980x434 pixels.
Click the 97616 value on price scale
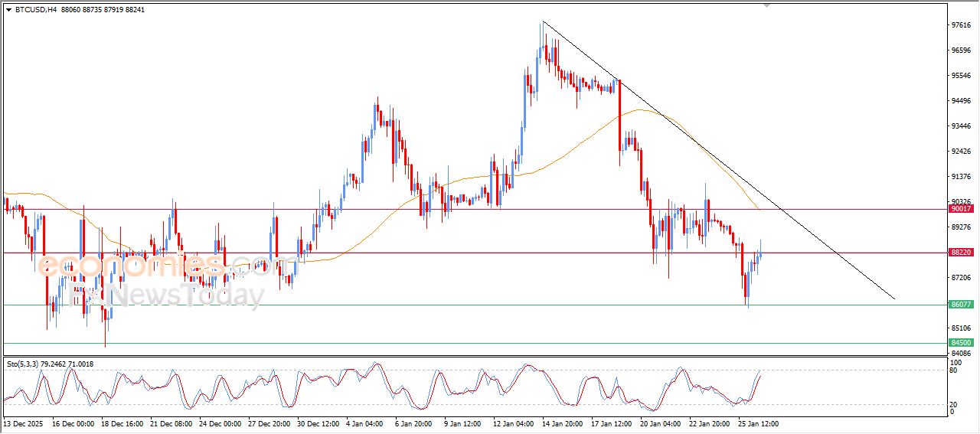coord(960,25)
